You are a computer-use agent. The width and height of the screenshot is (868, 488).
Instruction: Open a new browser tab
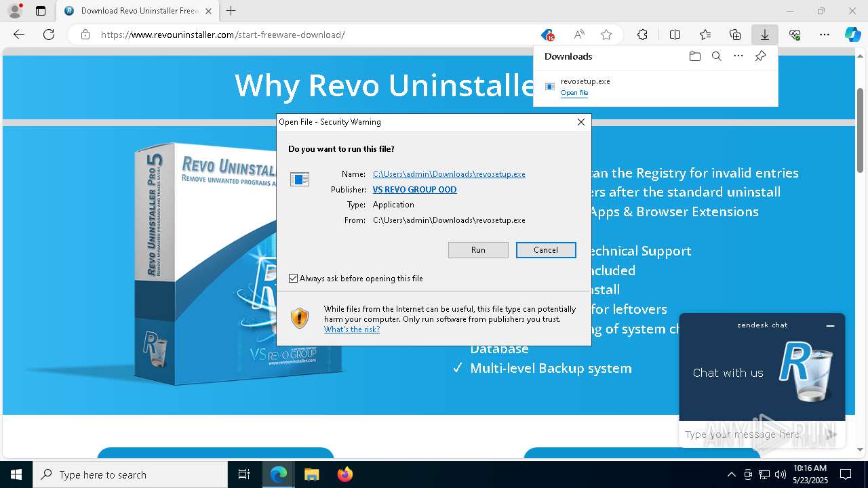pyautogui.click(x=231, y=11)
